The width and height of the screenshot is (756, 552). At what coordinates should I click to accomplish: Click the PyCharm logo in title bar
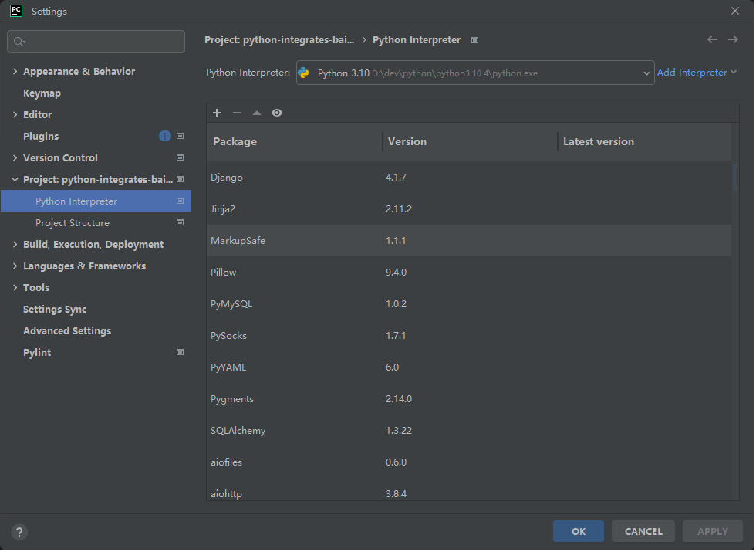pyautogui.click(x=16, y=11)
